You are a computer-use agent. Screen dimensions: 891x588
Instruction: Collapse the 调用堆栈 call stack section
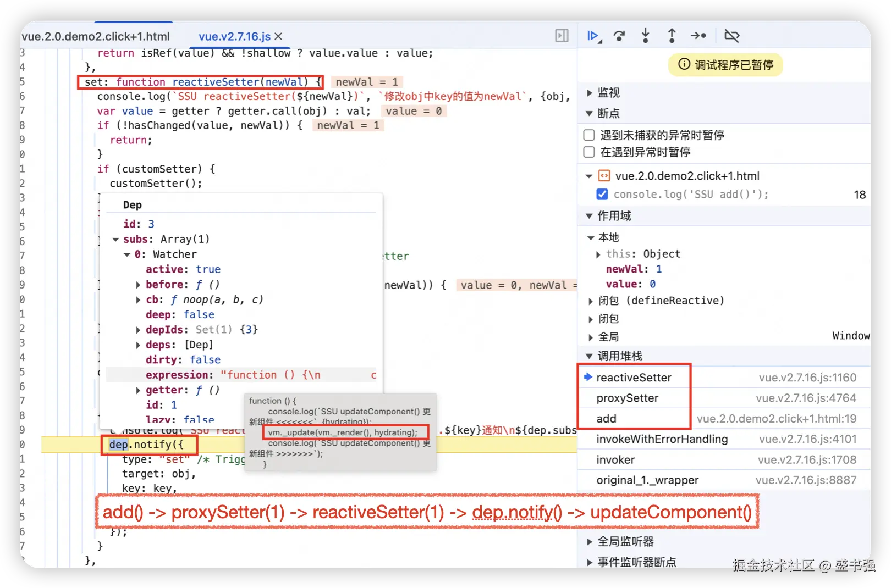coord(590,356)
